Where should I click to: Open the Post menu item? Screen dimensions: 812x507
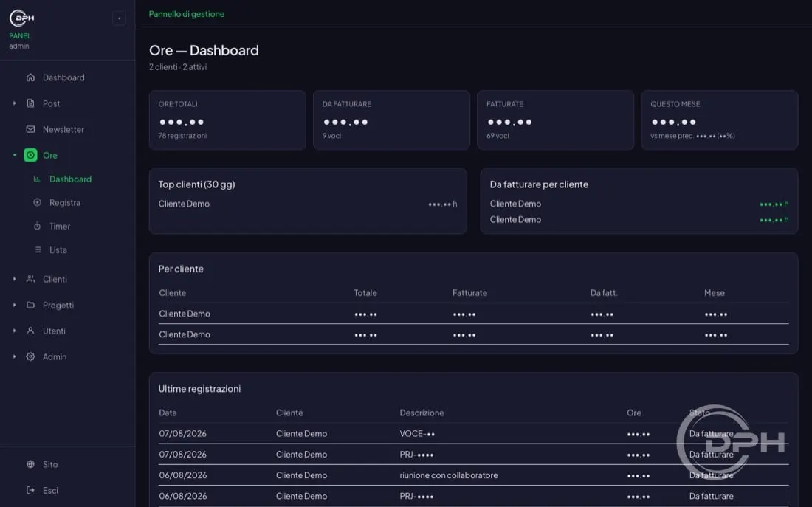pyautogui.click(x=51, y=103)
